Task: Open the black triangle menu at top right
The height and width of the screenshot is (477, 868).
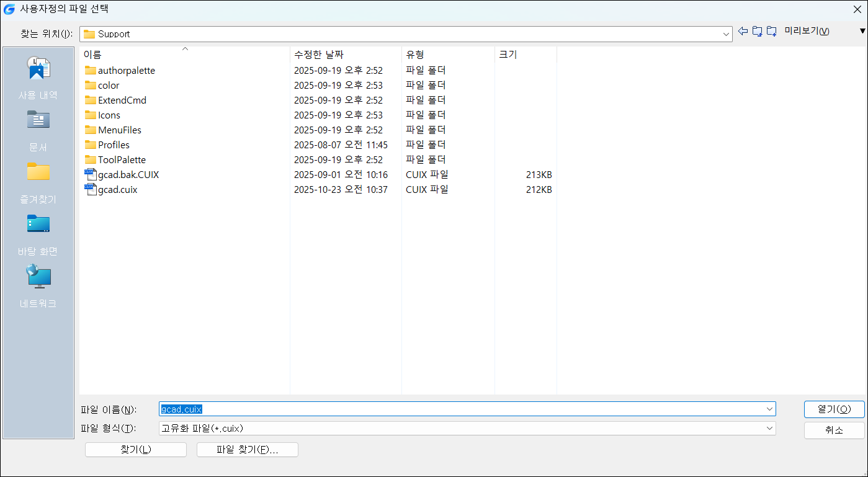Action: tap(862, 32)
